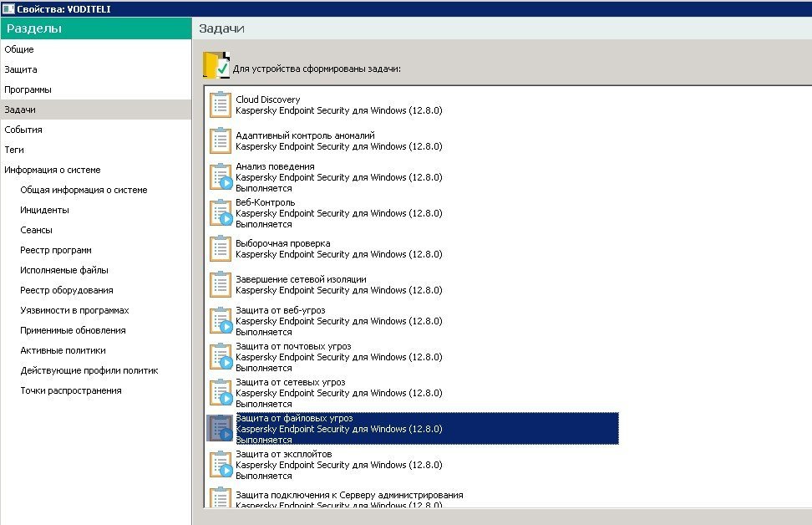Image resolution: width=812 pixels, height=525 pixels.
Task: Select the Защита от сетевых угроз task name
Action: tap(291, 382)
